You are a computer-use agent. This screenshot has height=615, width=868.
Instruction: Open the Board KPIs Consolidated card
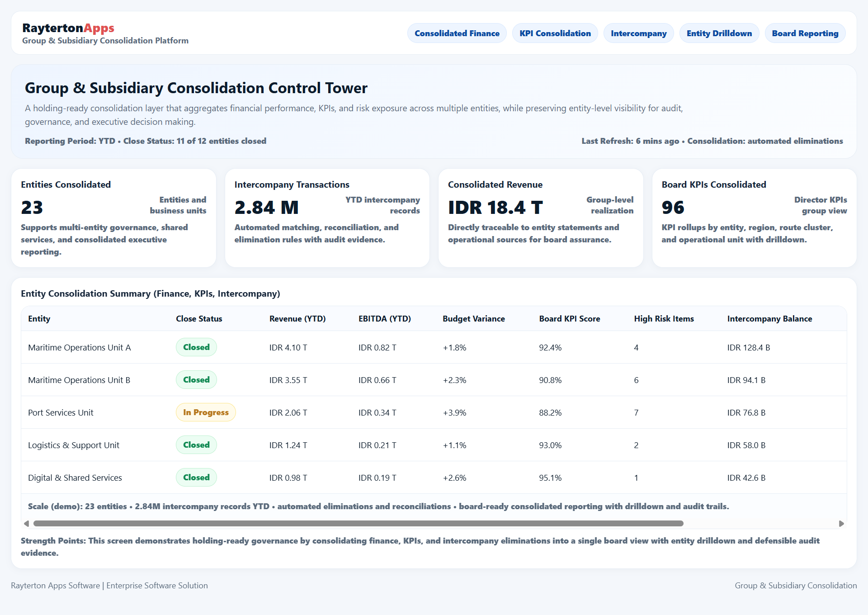754,218
